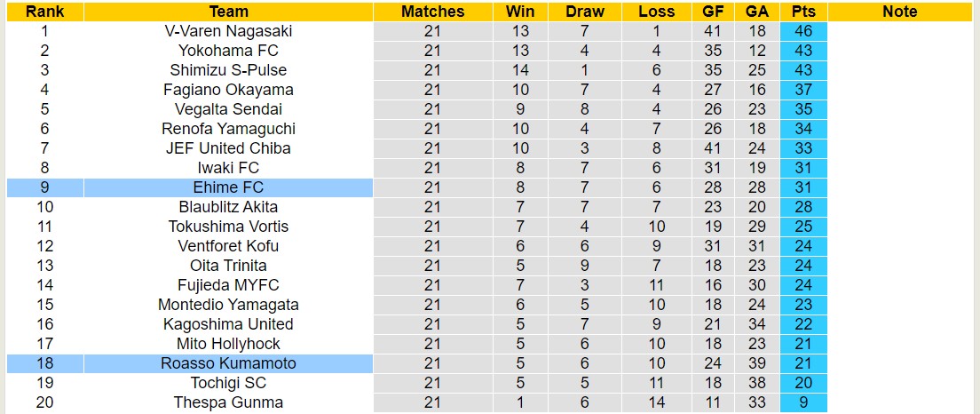The height and width of the screenshot is (414, 980).
Task: Click the Matches column header
Action: (x=432, y=12)
